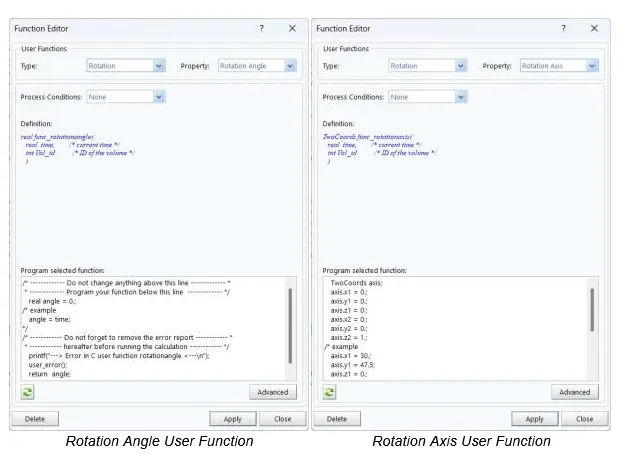This screenshot has height=466, width=635.
Task: Apply the rotation angle function
Action: pos(233,419)
